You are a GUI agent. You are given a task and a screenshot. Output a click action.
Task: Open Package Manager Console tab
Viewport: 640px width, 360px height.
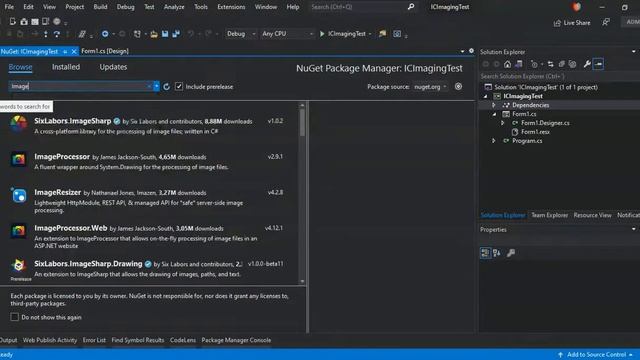pos(236,340)
